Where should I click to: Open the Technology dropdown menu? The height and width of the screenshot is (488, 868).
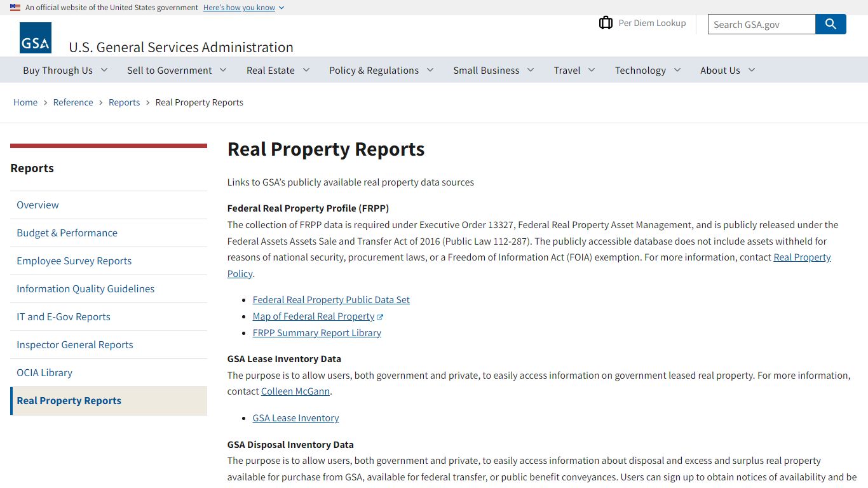point(648,70)
